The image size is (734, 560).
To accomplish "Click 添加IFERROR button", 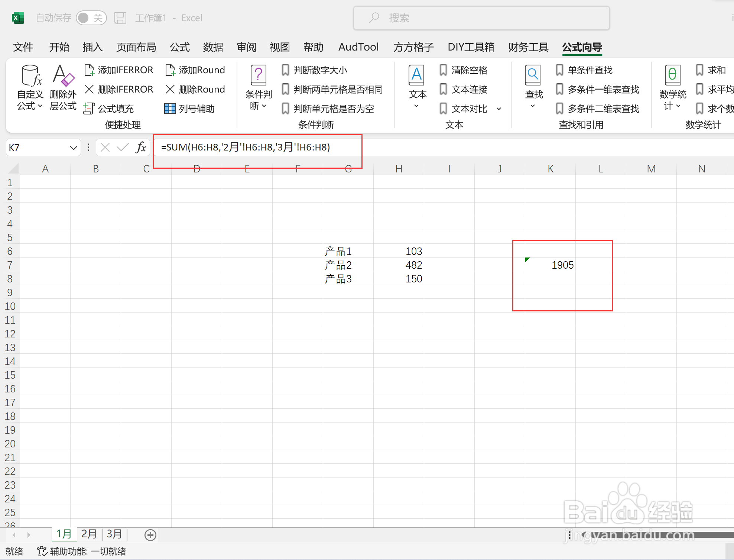I will coord(119,70).
